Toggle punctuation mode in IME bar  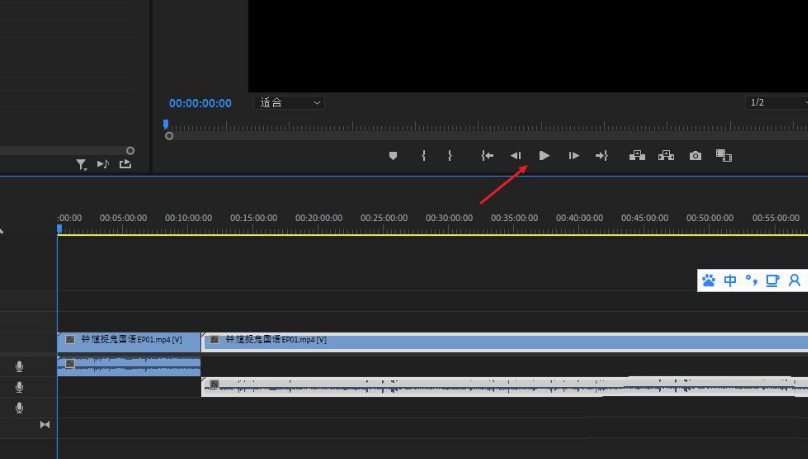point(751,280)
